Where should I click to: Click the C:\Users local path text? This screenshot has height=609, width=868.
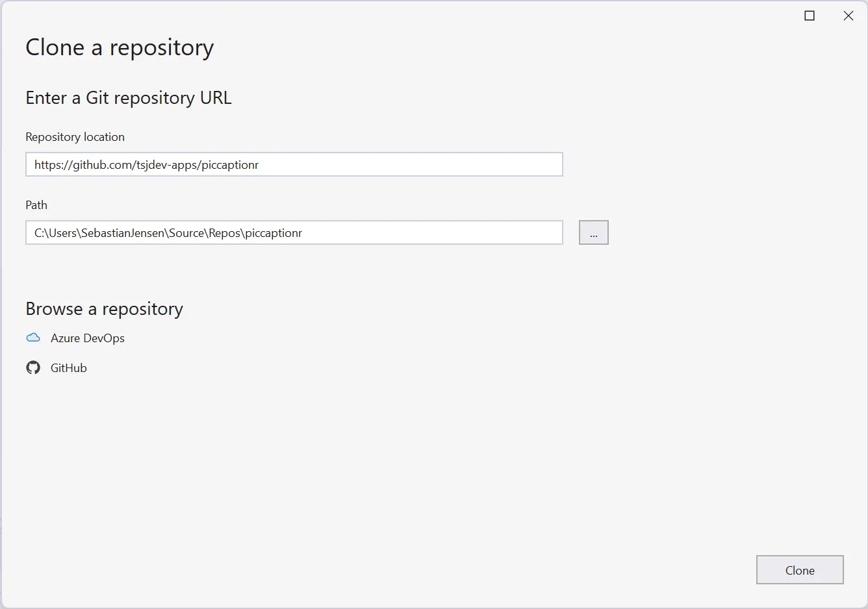point(57,233)
